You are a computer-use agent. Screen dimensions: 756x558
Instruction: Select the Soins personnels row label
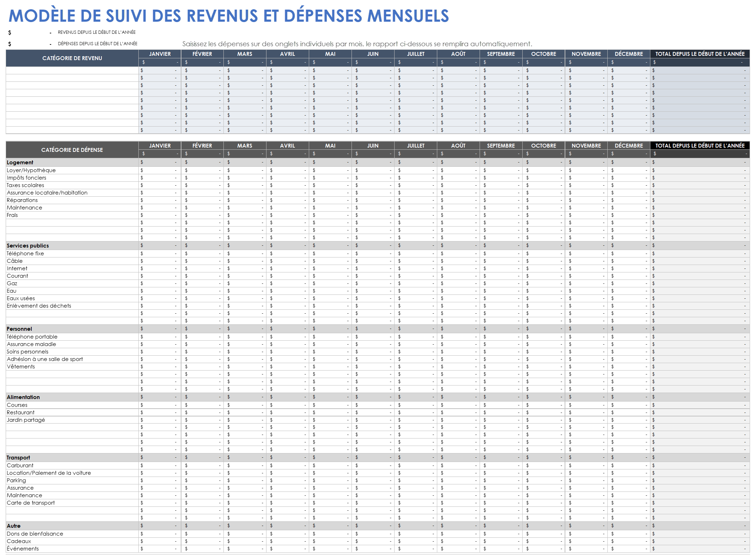27,352
